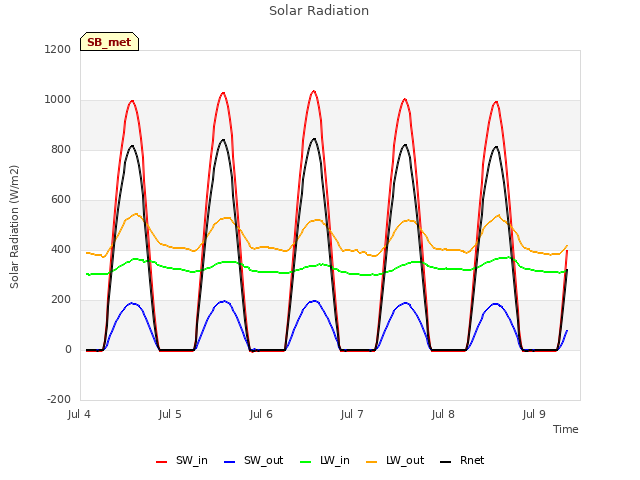The width and height of the screenshot is (640, 480).
Task: Click the 400 y-axis tick label
Action: click(x=61, y=249)
